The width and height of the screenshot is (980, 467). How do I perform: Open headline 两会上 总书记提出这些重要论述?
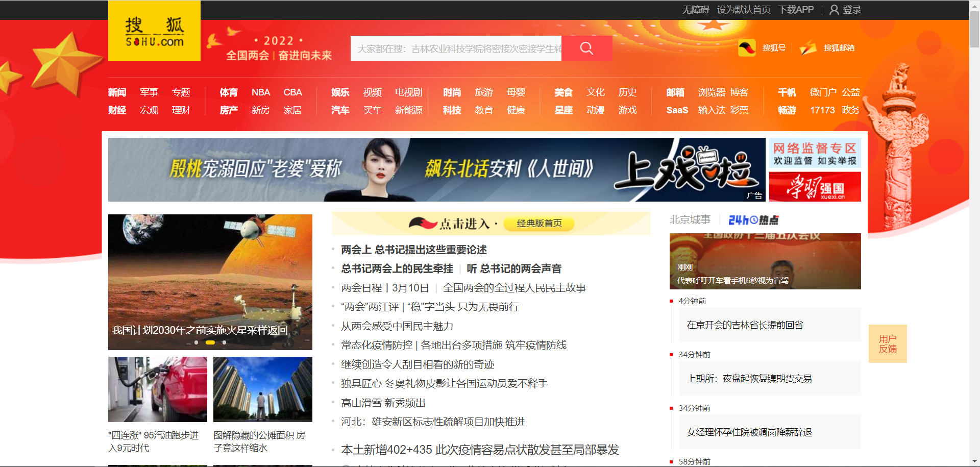[413, 250]
